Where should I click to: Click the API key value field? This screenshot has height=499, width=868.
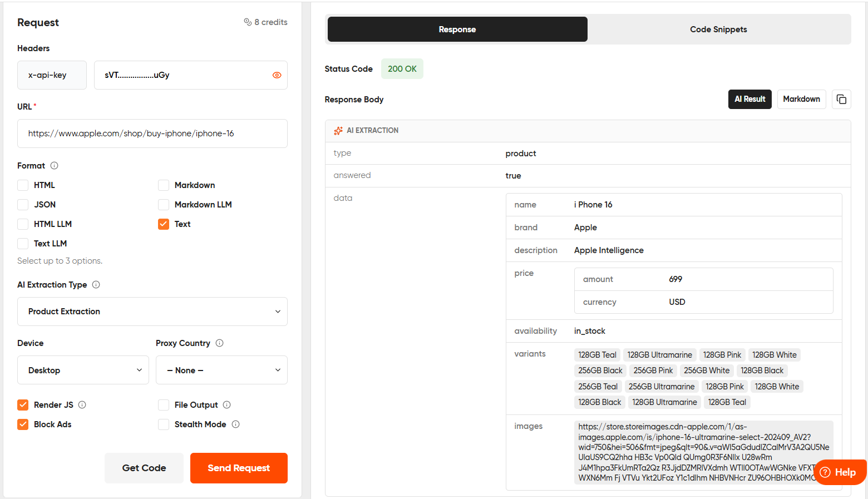pyautogui.click(x=191, y=75)
